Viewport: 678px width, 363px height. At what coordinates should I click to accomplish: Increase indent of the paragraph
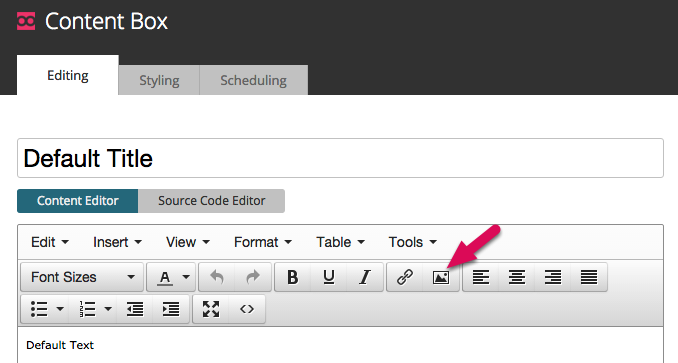click(x=171, y=309)
